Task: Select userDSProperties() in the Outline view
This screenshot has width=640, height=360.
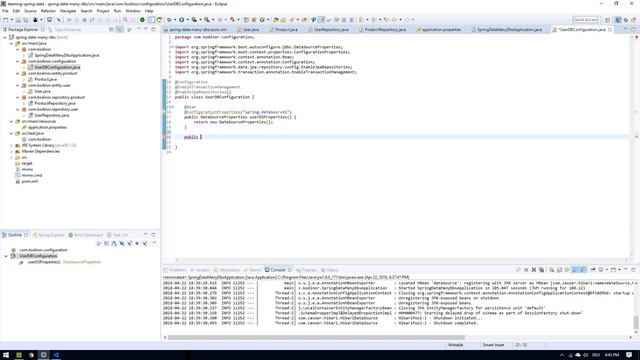Action: point(60,262)
